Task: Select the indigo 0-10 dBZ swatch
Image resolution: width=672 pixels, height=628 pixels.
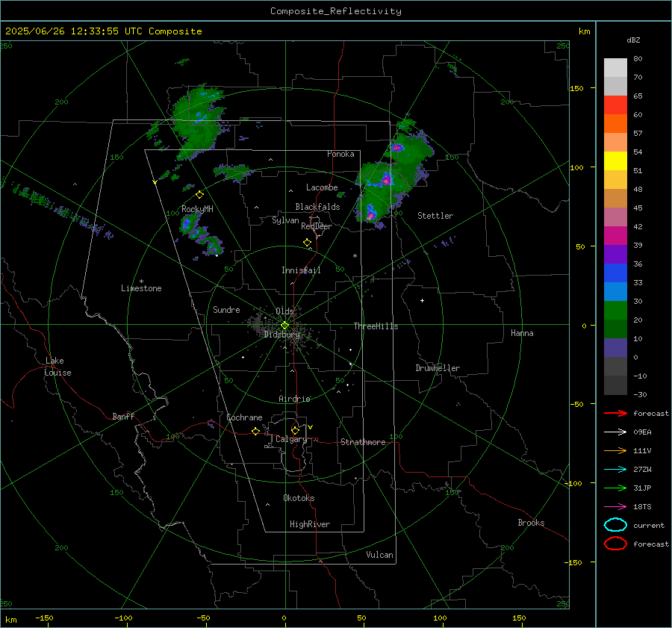Action: [615, 348]
